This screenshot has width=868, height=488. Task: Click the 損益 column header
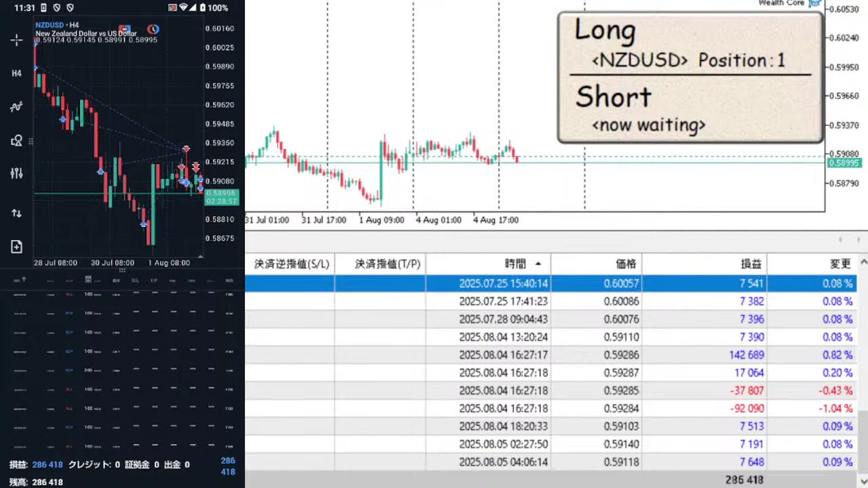(751, 264)
